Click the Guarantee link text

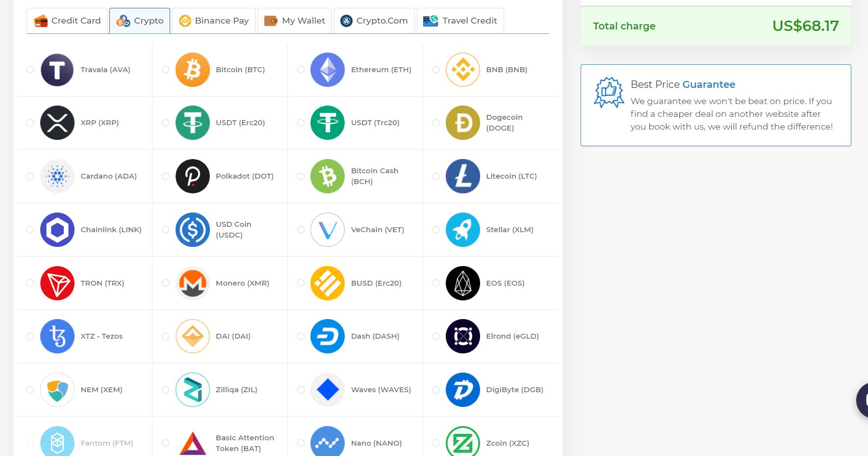coord(709,84)
